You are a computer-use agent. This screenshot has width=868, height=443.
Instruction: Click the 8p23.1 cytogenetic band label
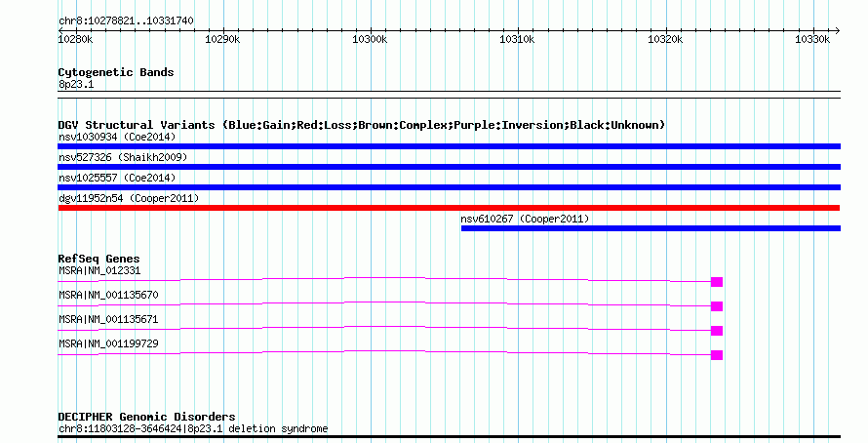tap(76, 85)
